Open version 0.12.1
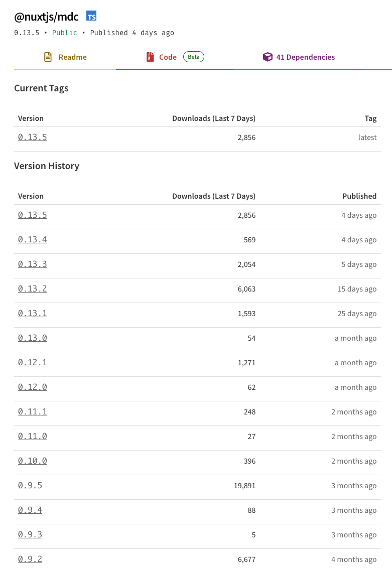Screen dimensions: 392x569 click(33, 362)
